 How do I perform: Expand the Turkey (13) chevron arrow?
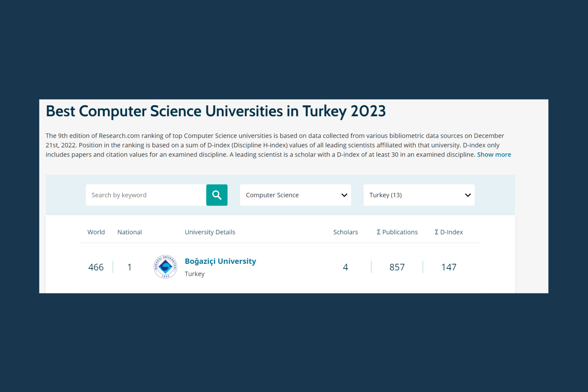(468, 195)
